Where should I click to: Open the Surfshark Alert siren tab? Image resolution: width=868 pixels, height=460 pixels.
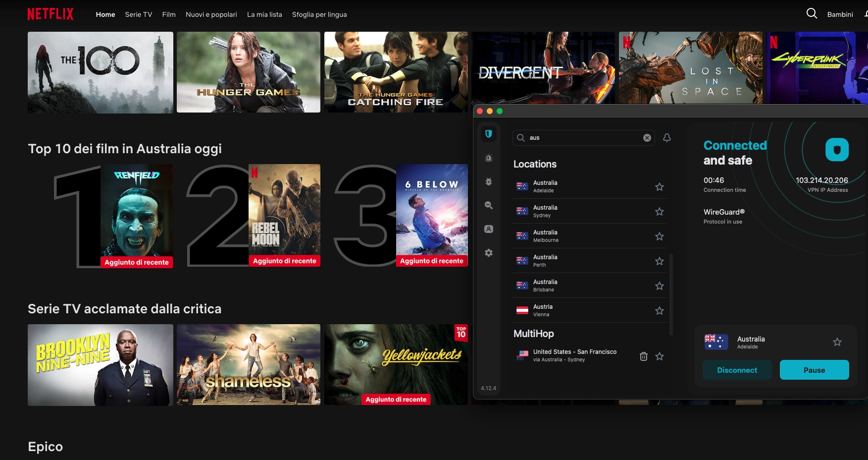pos(489,158)
